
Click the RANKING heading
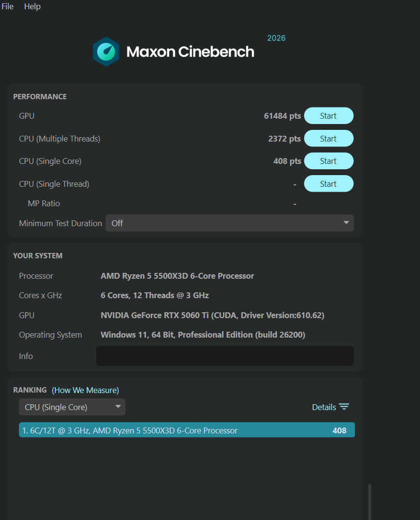click(x=30, y=390)
